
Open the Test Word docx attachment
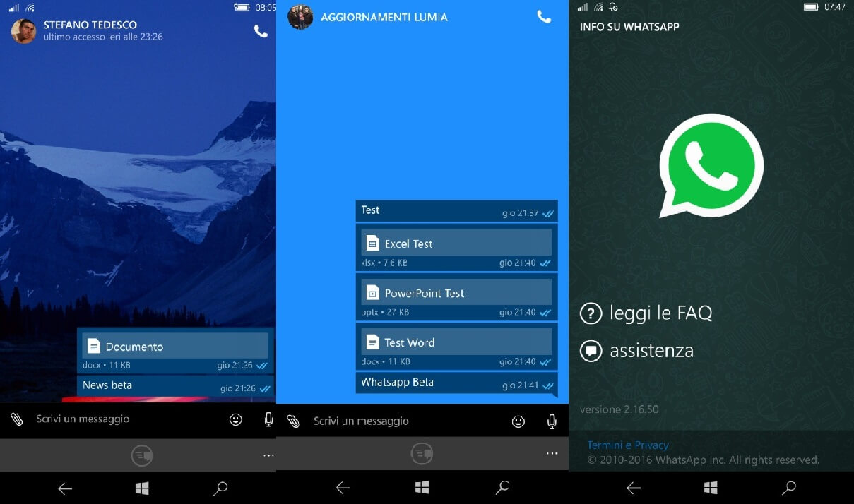(456, 342)
